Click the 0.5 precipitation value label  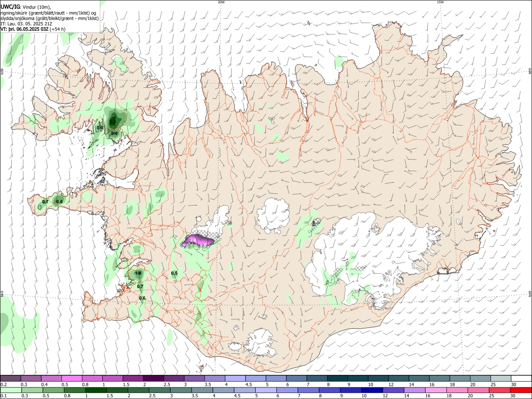click(x=174, y=273)
